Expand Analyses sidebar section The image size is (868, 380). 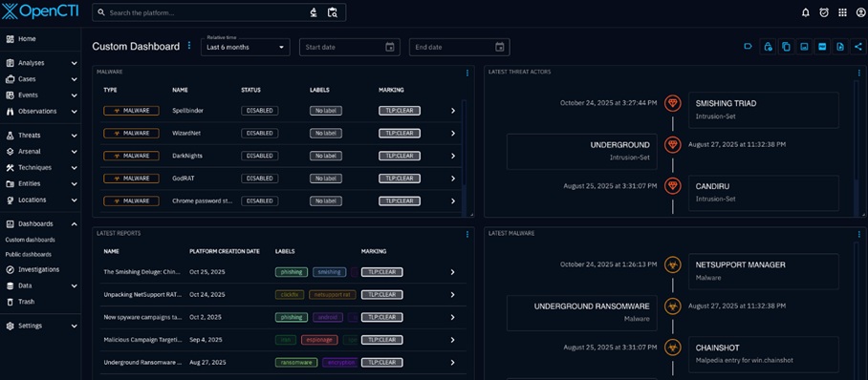pos(75,63)
